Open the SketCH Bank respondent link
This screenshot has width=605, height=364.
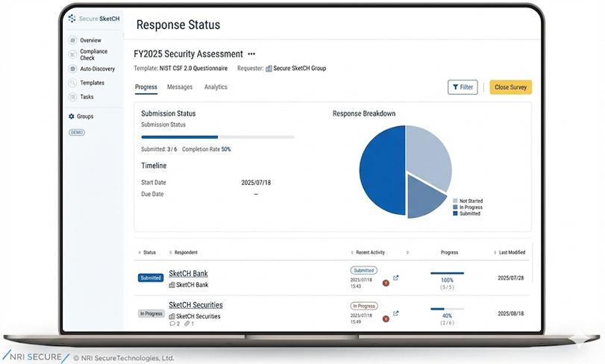click(188, 274)
